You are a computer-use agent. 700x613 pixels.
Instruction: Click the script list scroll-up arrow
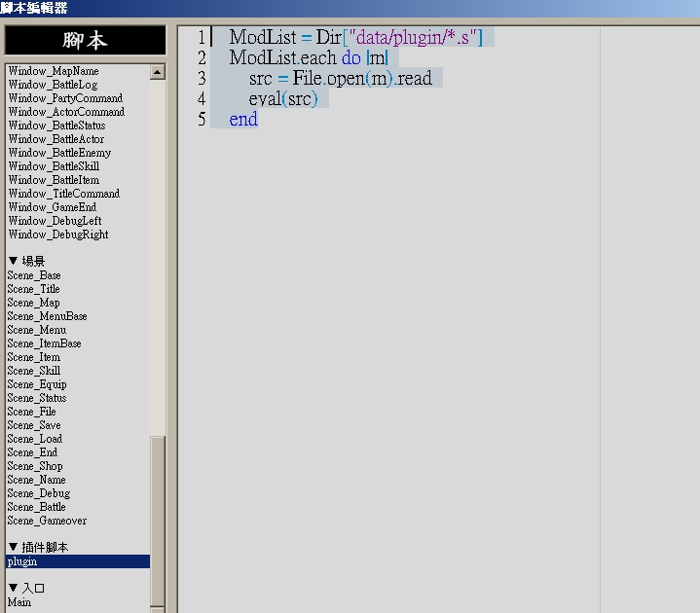(157, 72)
